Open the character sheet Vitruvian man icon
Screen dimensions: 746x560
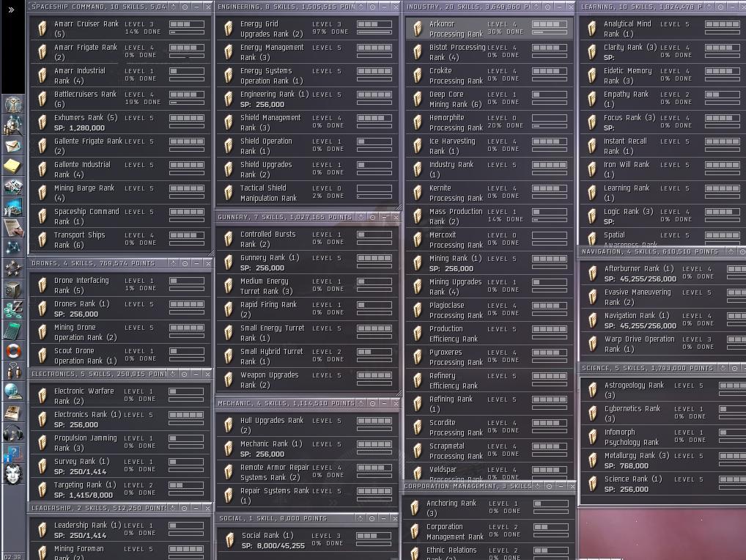(x=13, y=103)
